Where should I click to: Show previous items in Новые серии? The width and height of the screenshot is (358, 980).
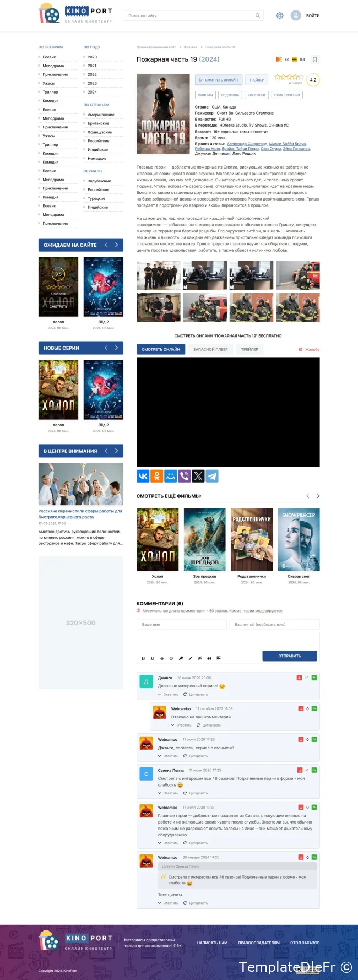(x=106, y=348)
